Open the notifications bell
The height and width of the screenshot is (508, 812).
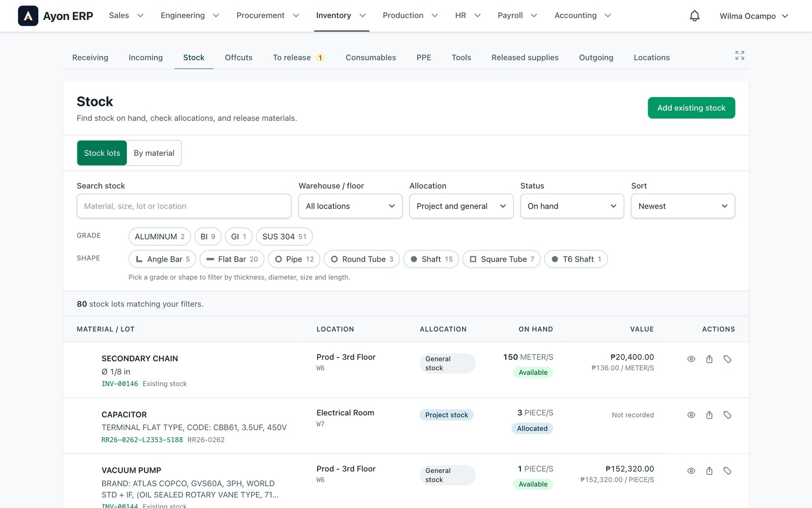coord(695,16)
